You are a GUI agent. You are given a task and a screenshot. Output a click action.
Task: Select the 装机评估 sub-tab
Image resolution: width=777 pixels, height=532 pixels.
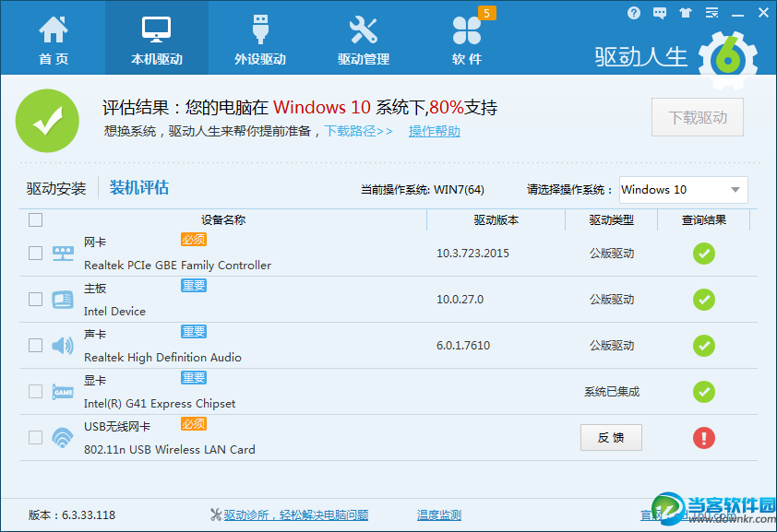139,187
